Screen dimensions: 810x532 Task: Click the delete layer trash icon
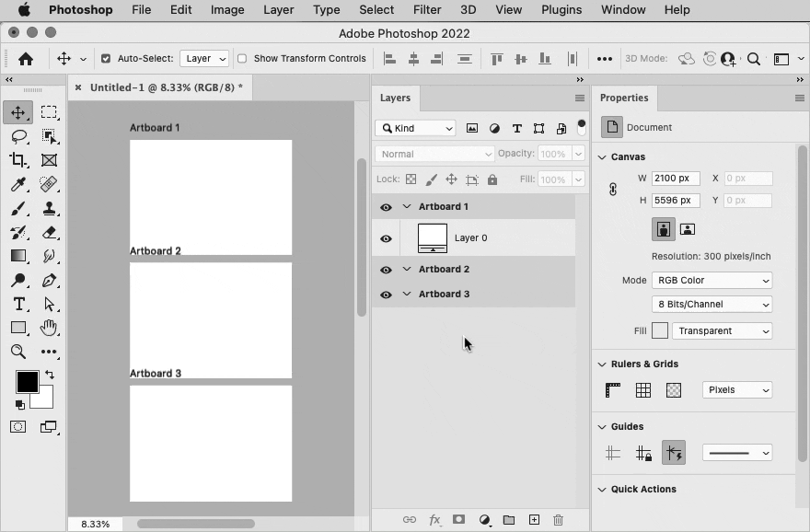tap(558, 520)
